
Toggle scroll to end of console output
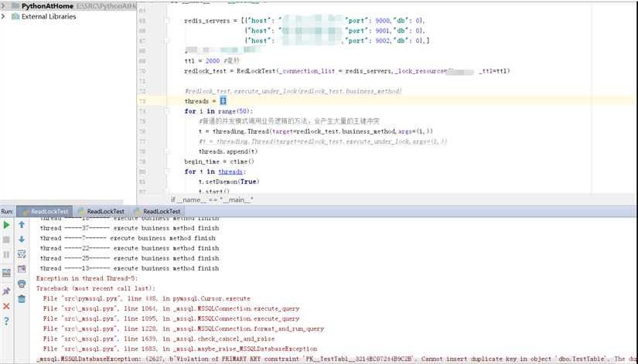(x=22, y=269)
